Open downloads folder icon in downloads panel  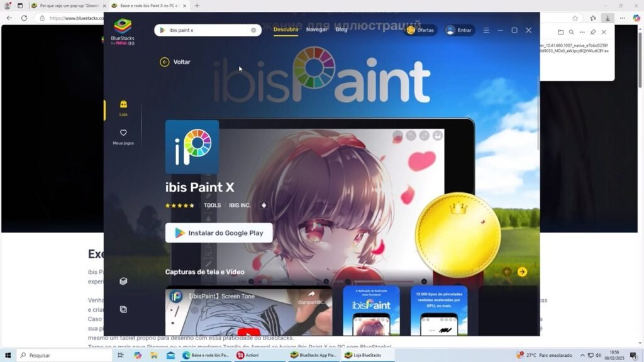point(560,32)
